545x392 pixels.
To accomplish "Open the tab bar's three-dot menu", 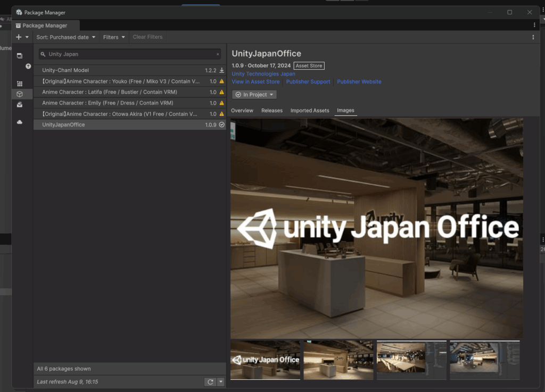I will point(534,25).
